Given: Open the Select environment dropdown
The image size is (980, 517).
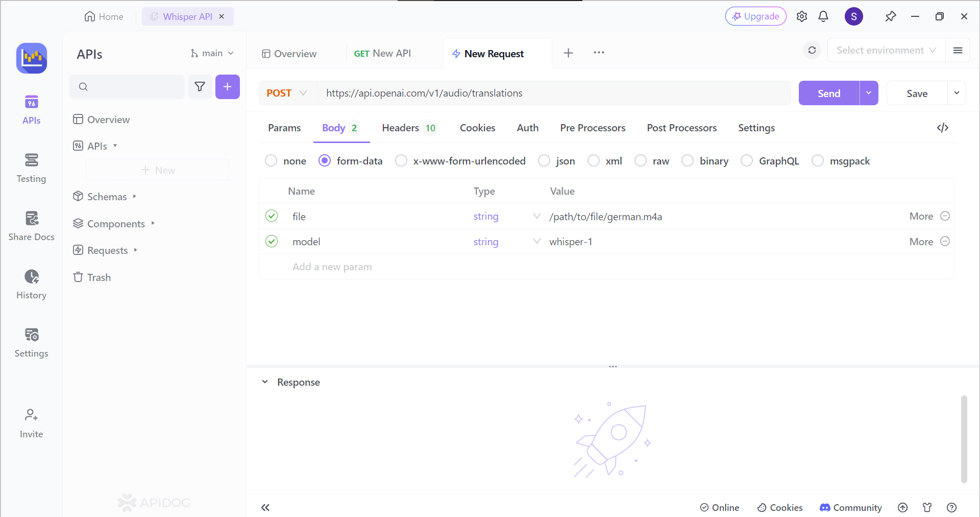Looking at the screenshot, I should [x=886, y=50].
